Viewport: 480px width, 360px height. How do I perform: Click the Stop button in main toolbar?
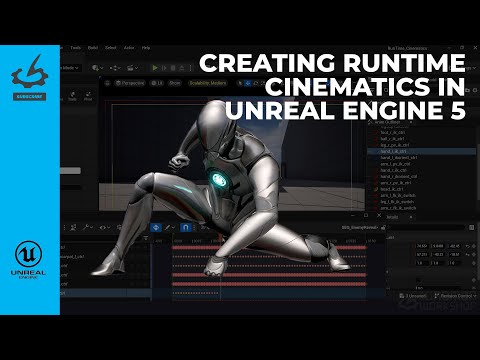(173, 68)
